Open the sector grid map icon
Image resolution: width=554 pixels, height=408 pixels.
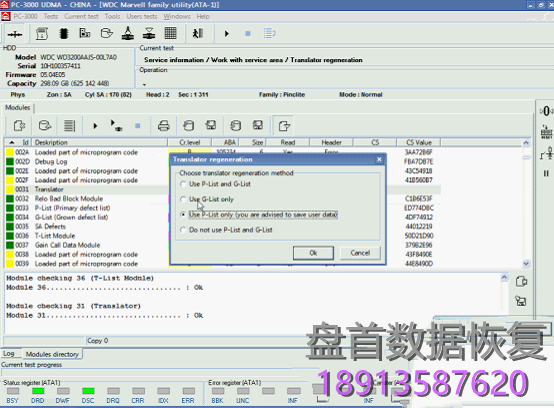tap(170, 34)
